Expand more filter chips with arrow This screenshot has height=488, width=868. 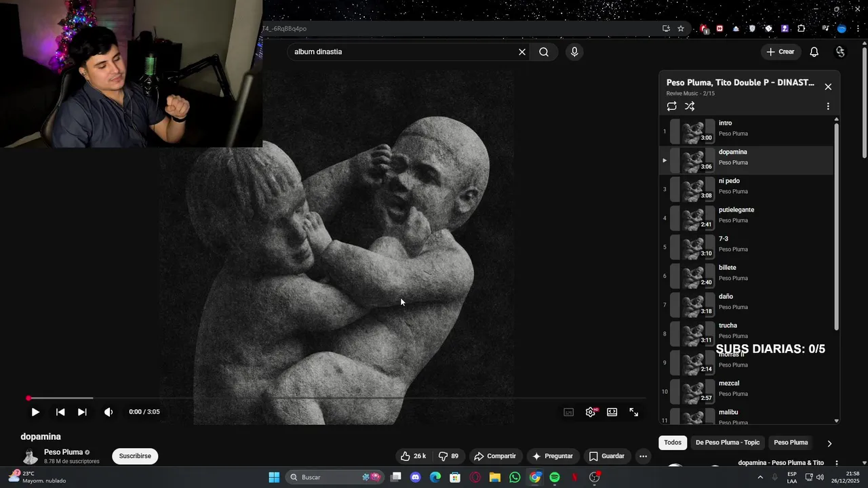(x=829, y=443)
